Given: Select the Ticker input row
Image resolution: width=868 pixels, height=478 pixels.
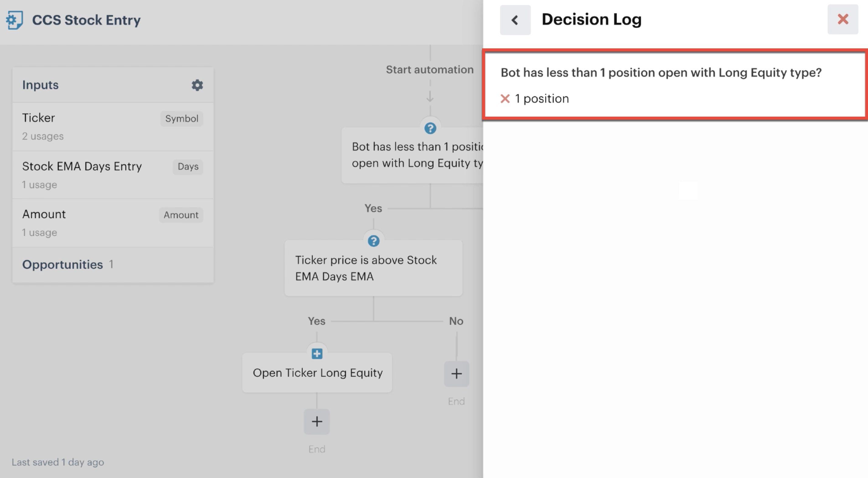Looking at the screenshot, I should click(x=113, y=127).
